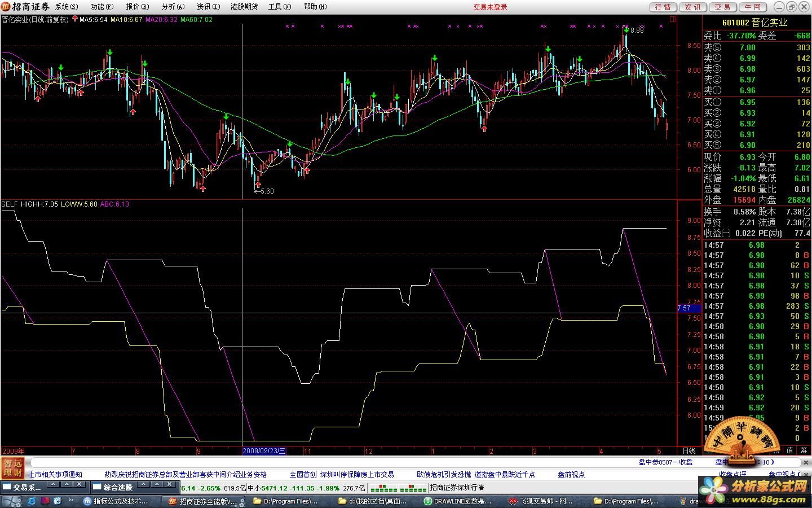Open the 系统(S) menu

67,7
